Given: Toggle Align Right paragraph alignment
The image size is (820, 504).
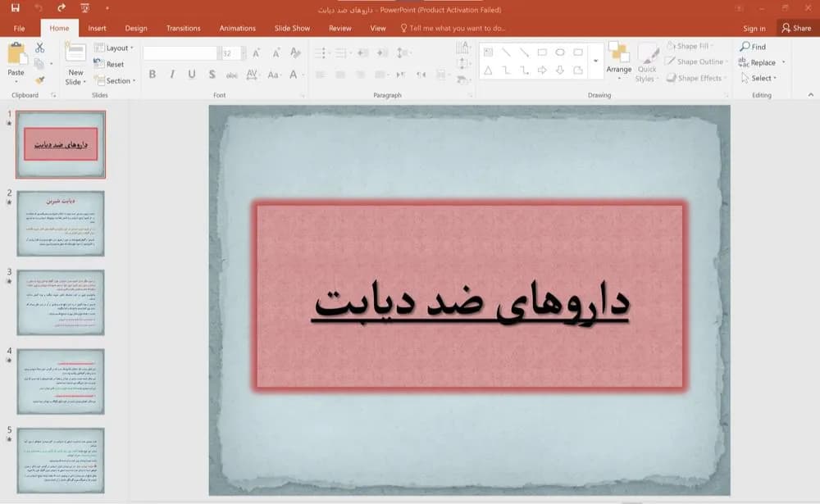Looking at the screenshot, I should tap(360, 75).
